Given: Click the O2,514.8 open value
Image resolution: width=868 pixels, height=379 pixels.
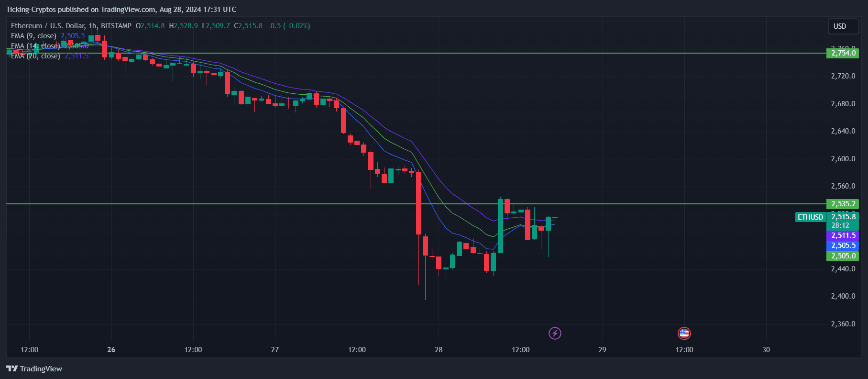Looking at the screenshot, I should (150, 26).
